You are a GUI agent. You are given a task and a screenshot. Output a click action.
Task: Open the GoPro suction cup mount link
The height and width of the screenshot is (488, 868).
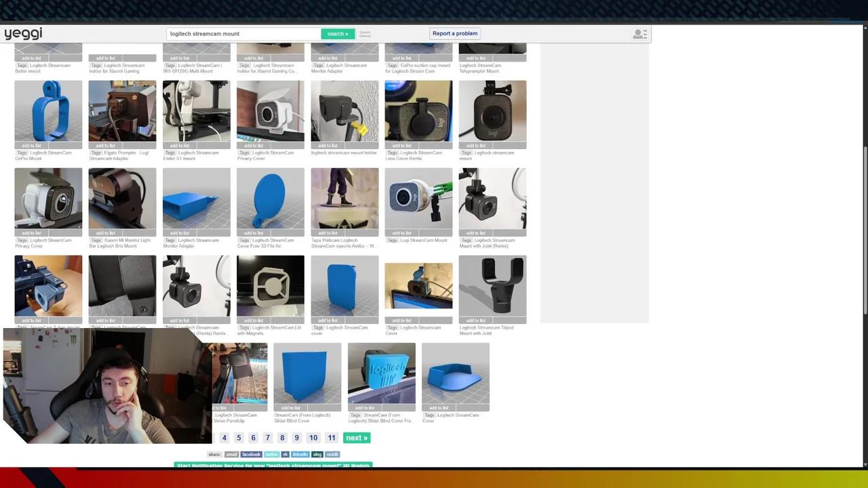[x=418, y=68]
